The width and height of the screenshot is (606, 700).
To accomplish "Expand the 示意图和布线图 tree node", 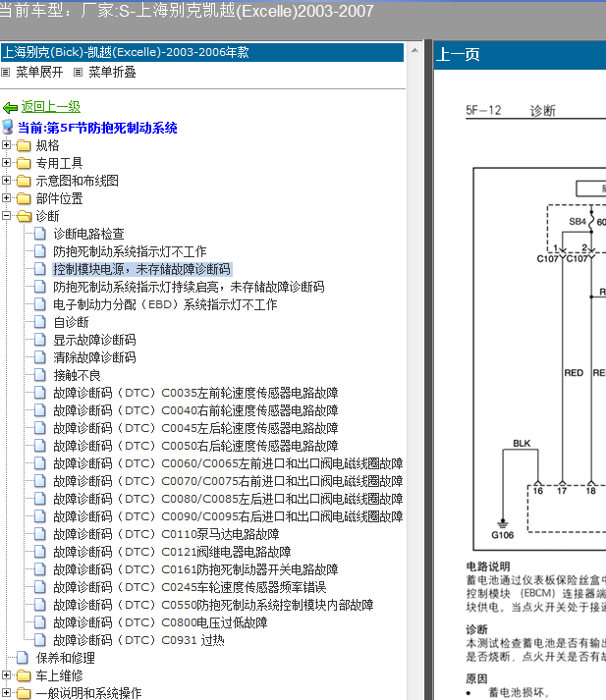I will (x=6, y=180).
